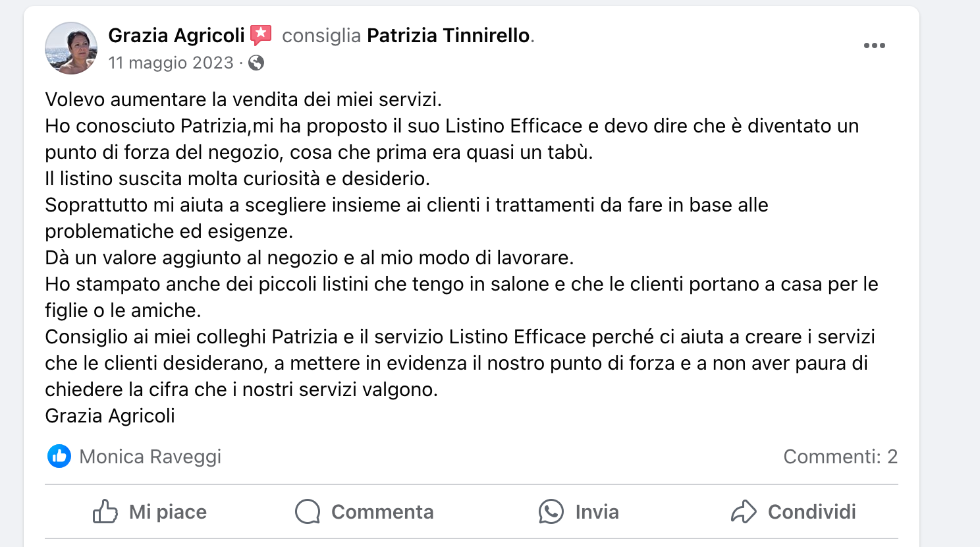Screen dimensions: 980x547
Task: Click the globe public-visibility icon
Action: (x=257, y=63)
